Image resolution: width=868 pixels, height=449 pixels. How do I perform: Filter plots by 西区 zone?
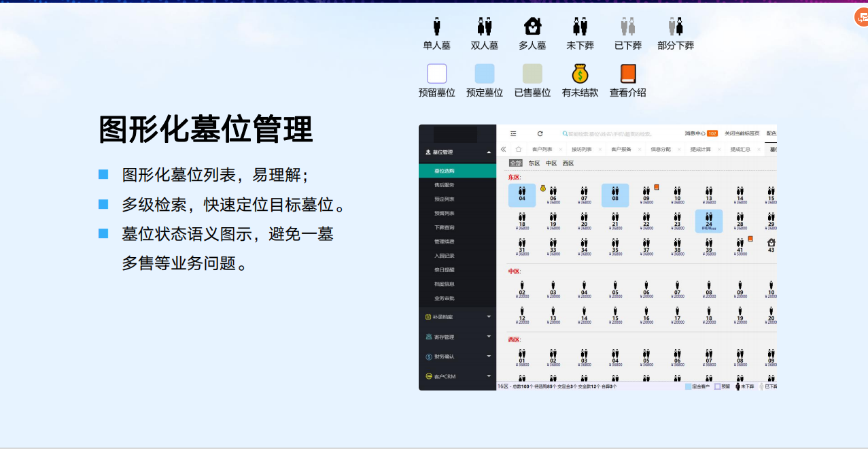pos(568,163)
